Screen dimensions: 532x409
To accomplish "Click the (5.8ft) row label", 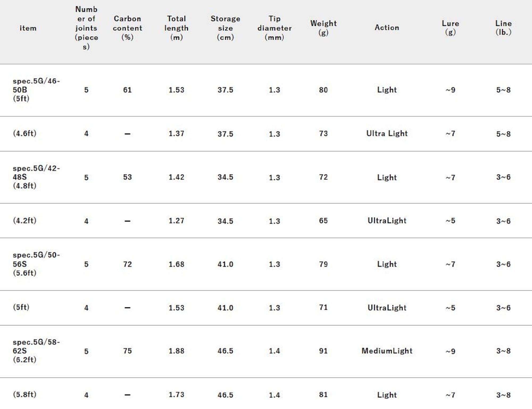I will coord(24,394).
